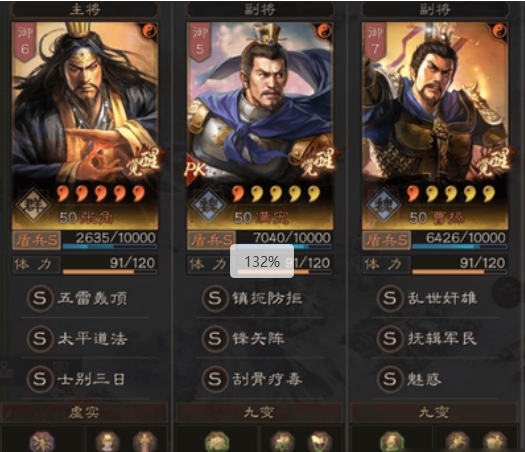
Task: Tap the 魅惑 skill S icon
Action: click(390, 379)
